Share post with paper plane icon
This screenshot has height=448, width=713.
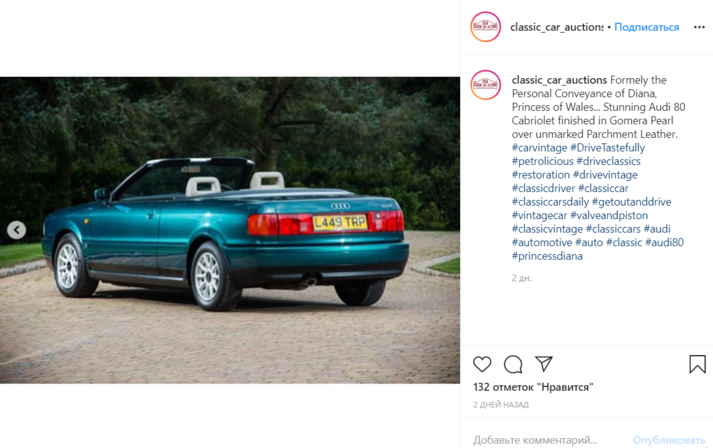pyautogui.click(x=544, y=363)
